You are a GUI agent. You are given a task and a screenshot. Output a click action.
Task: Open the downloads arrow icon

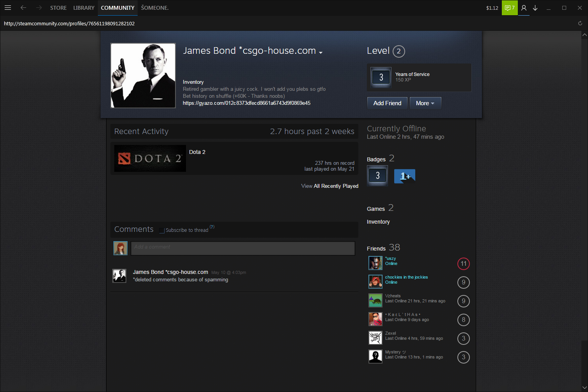pyautogui.click(x=535, y=8)
